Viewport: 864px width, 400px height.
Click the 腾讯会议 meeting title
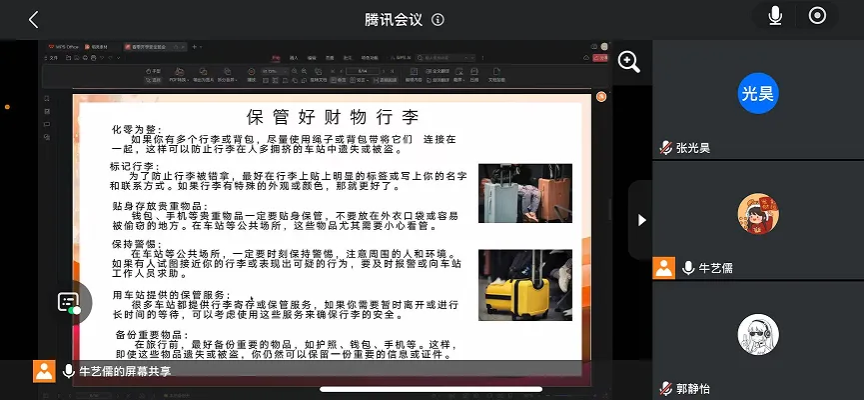[394, 19]
